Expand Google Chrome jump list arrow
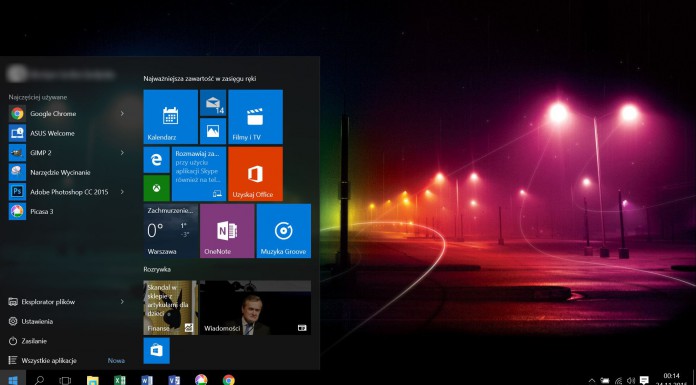The image size is (696, 385). pyautogui.click(x=122, y=114)
